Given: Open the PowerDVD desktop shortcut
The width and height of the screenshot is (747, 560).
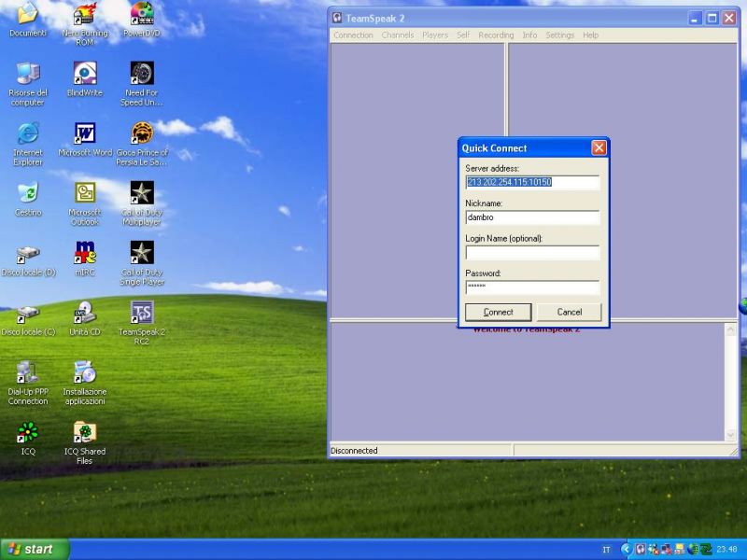Looking at the screenshot, I should pos(142,19).
